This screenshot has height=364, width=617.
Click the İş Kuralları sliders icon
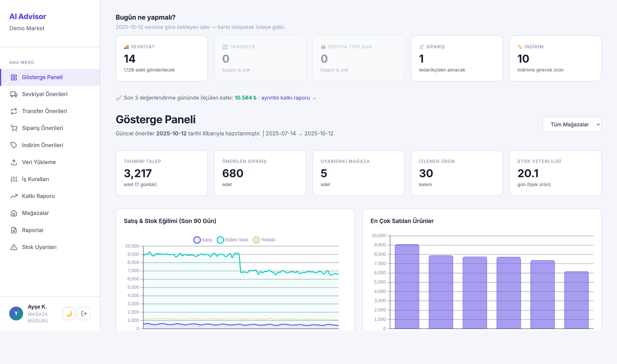(x=14, y=179)
